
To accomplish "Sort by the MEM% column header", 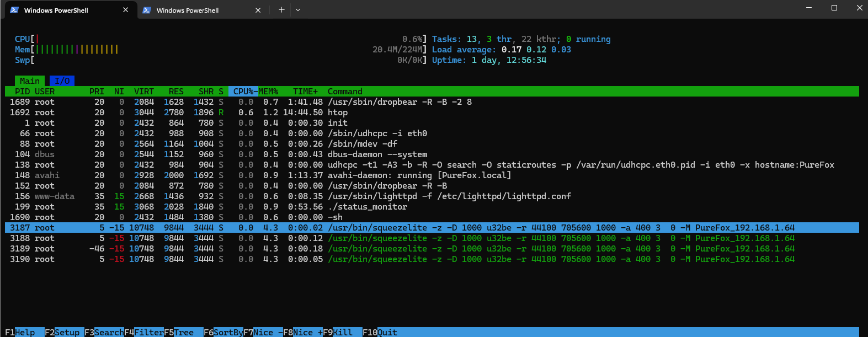I will point(269,92).
